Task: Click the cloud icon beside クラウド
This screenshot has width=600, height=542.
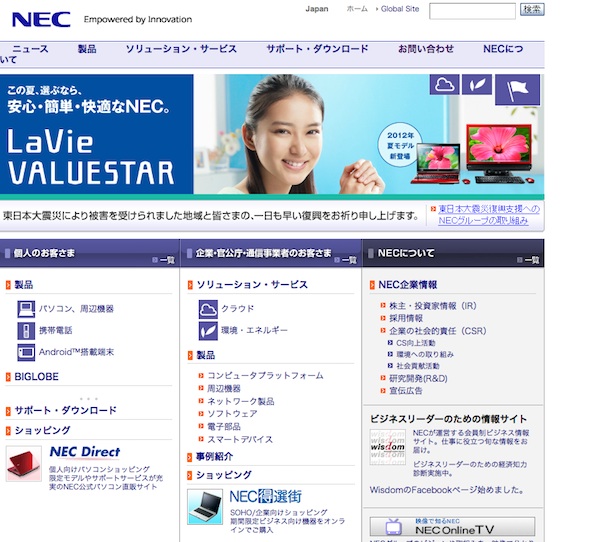Action: click(x=208, y=309)
